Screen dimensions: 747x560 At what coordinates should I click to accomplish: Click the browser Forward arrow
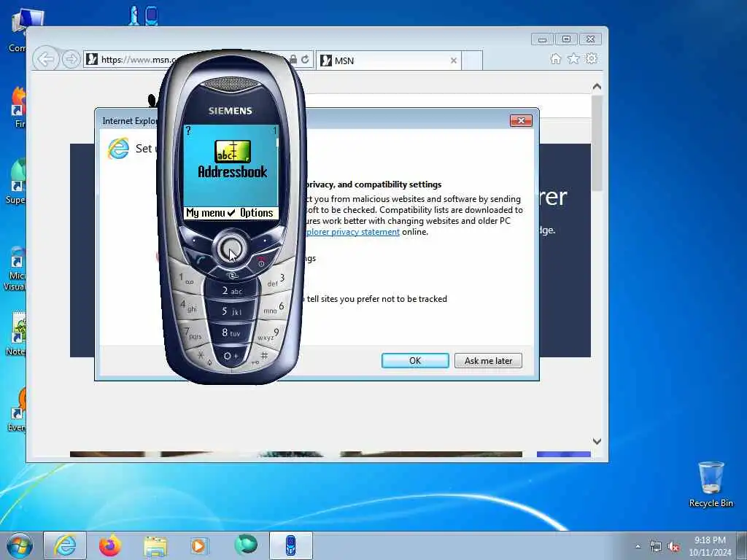(x=71, y=60)
